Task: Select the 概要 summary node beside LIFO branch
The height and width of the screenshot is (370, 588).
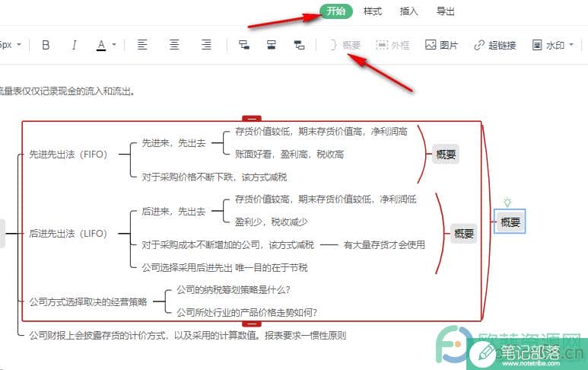Action: pos(464,234)
